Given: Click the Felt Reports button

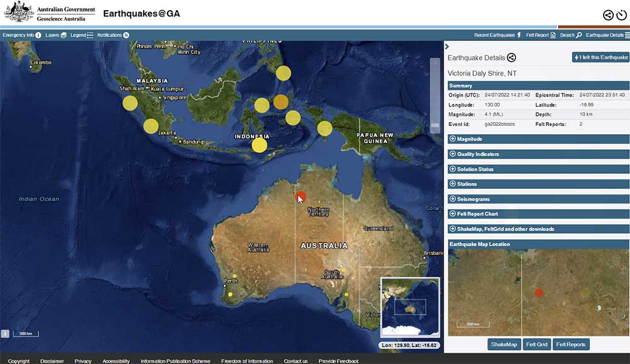Looking at the screenshot, I should [571, 344].
